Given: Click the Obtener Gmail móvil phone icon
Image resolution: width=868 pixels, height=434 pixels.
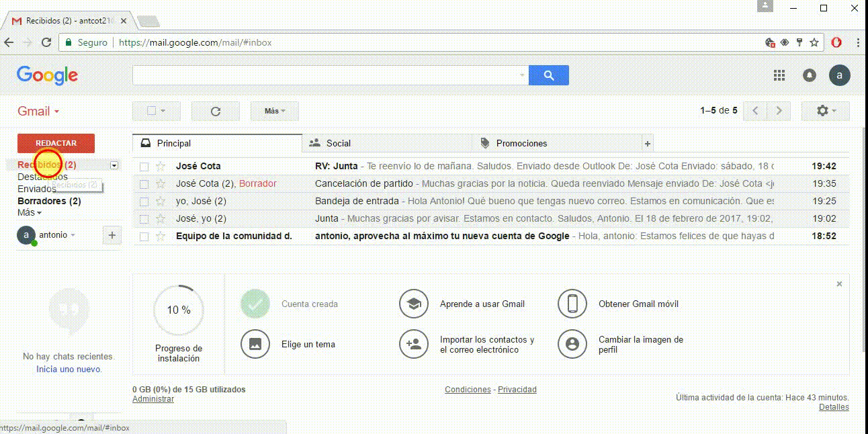Looking at the screenshot, I should [x=572, y=304].
